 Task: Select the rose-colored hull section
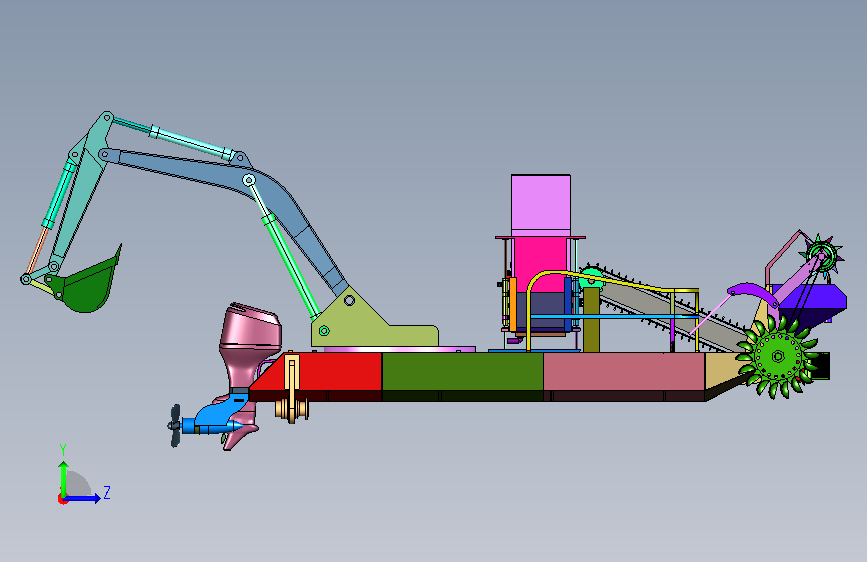click(x=624, y=372)
